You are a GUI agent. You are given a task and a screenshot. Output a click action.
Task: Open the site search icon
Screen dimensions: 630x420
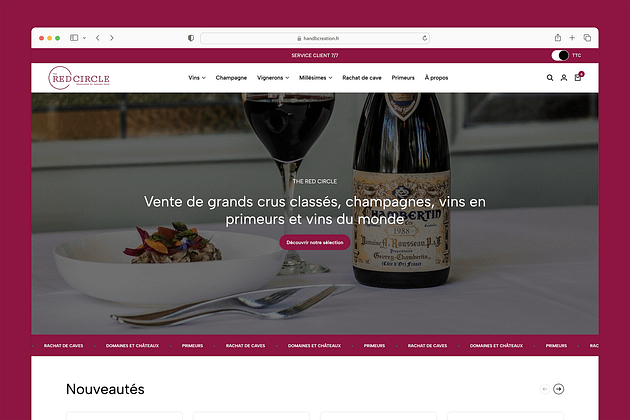pos(550,78)
